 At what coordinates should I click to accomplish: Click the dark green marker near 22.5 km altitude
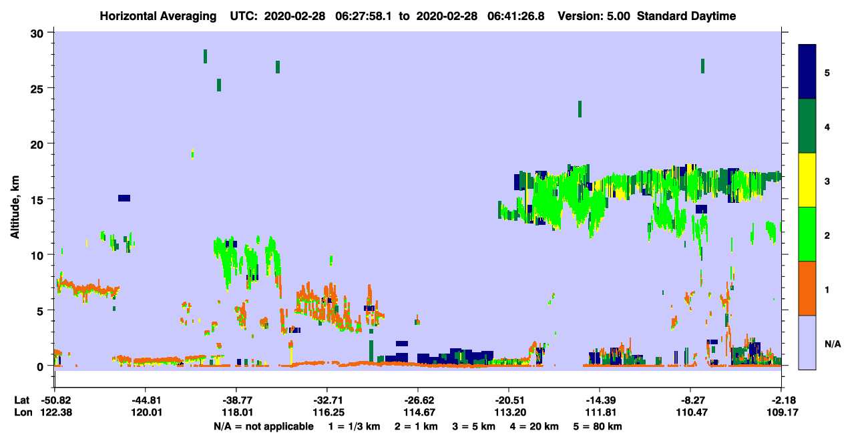click(580, 109)
